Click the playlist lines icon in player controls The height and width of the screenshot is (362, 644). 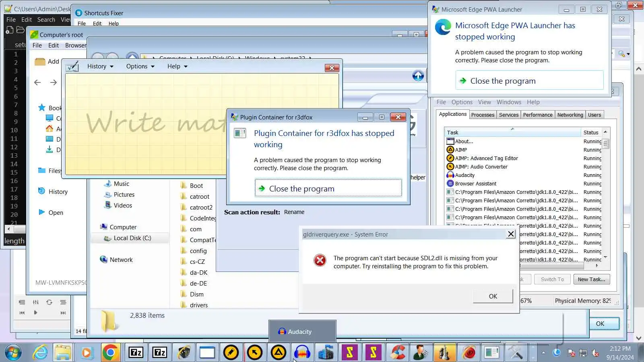click(x=63, y=302)
